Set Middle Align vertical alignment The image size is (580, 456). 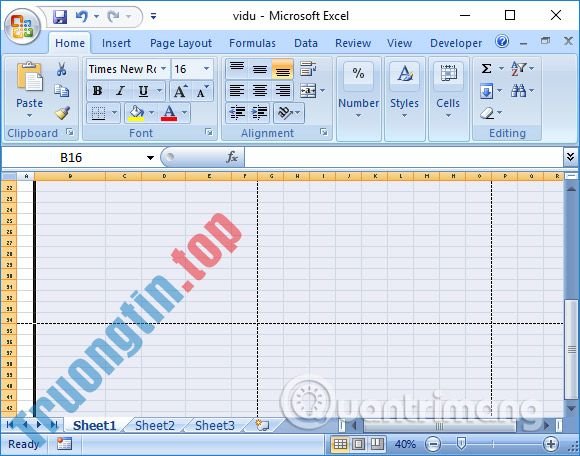[x=260, y=69]
